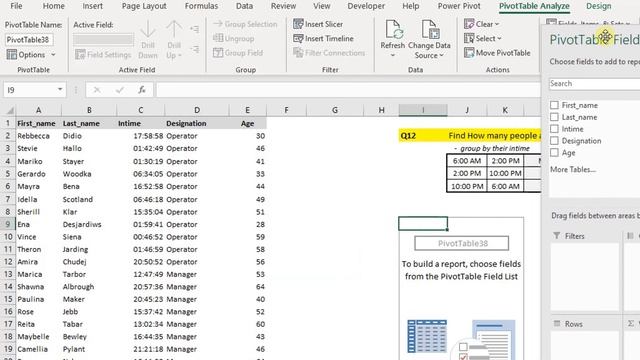The height and width of the screenshot is (360, 640).
Task: Open the View tab
Action: 322,6
